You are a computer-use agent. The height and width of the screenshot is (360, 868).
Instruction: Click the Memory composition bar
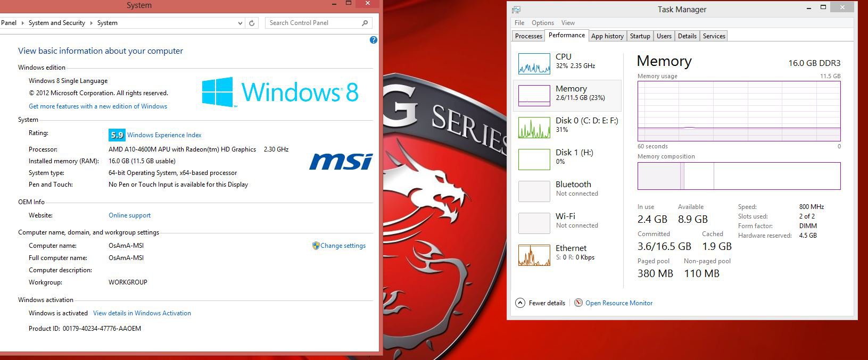[739, 176]
